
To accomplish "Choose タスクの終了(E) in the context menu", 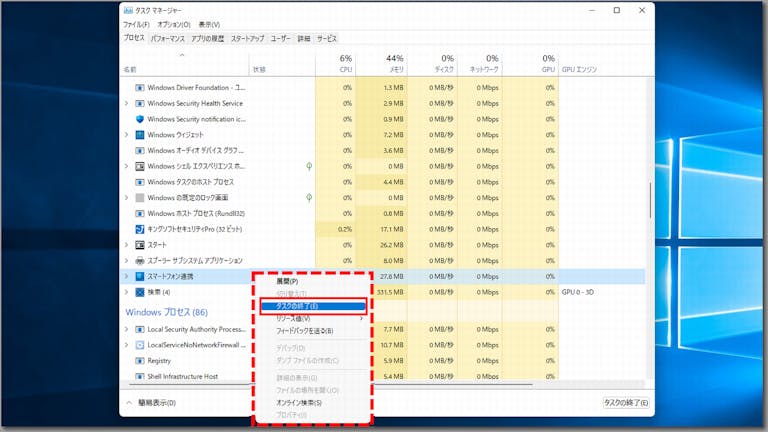I will tap(313, 306).
